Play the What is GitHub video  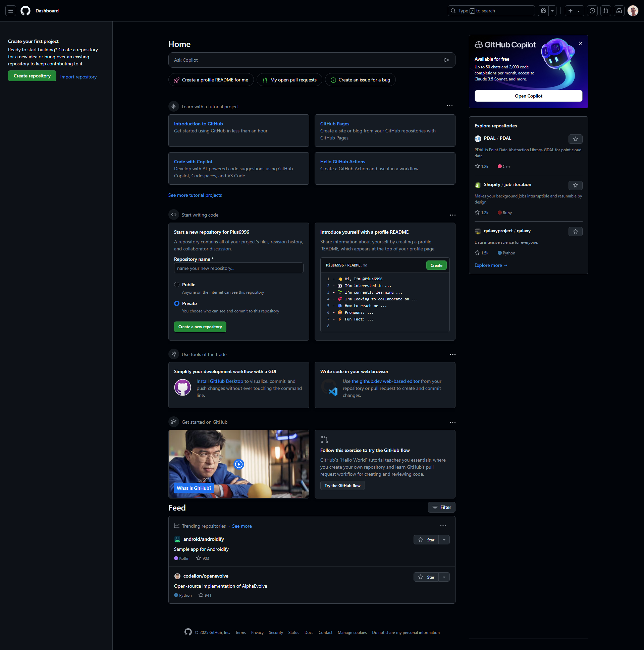239,464
